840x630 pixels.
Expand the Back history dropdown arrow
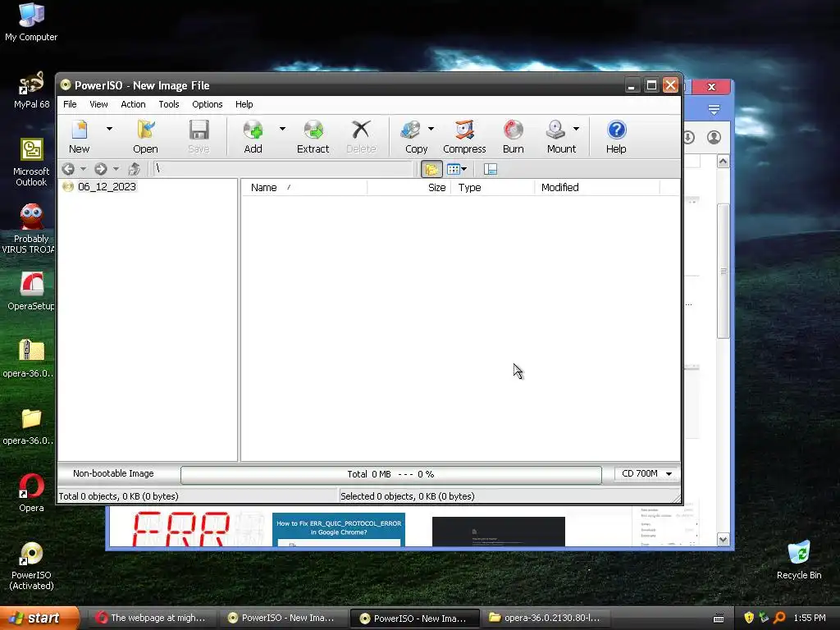coord(83,169)
